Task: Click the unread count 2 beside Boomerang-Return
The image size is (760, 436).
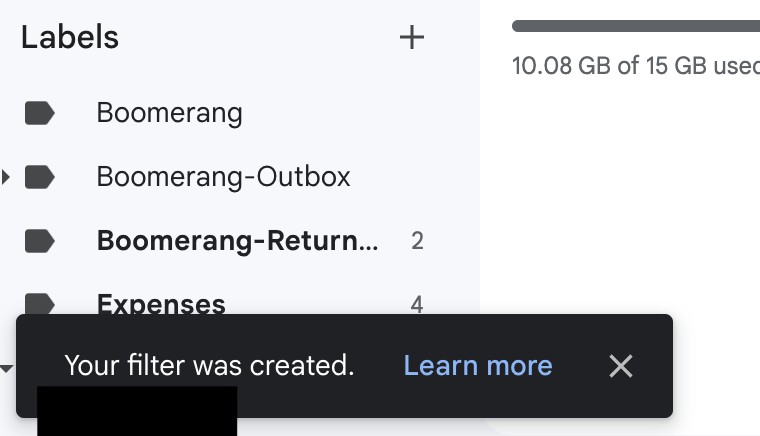Action: point(417,241)
